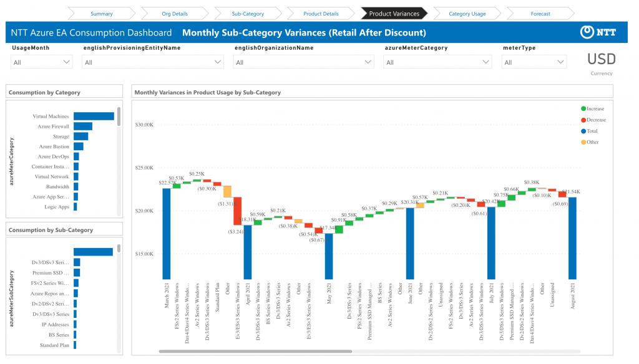Click the Consumption by Category vertical scrollbar
The image size is (639, 364).
(x=119, y=117)
